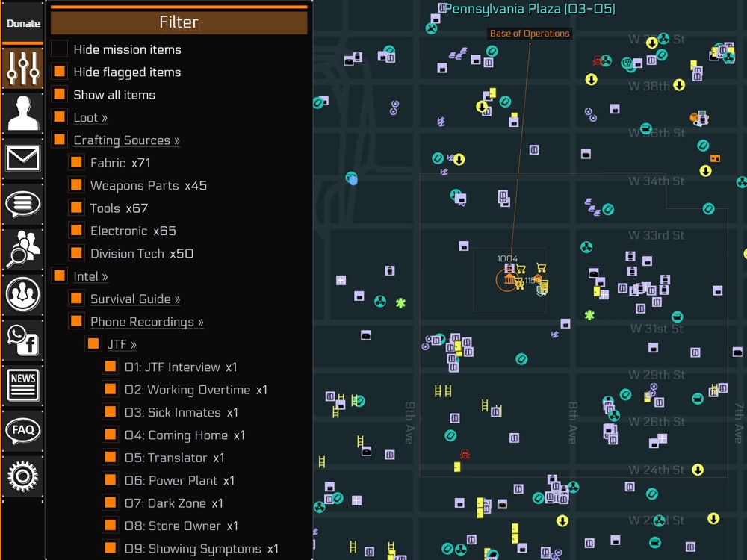
Task: Click the teal radiation icon near W 33rd St
Action: coord(586,247)
